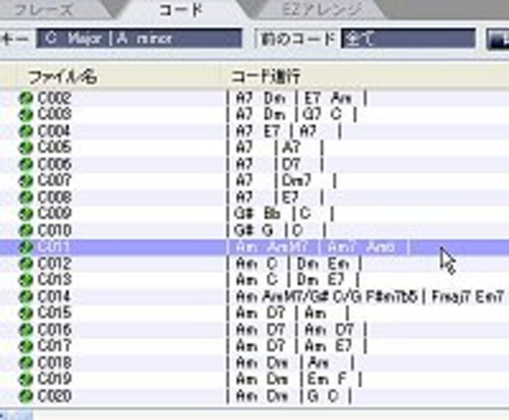Select file name C003
Screen dimensions: 509x420
54,115
